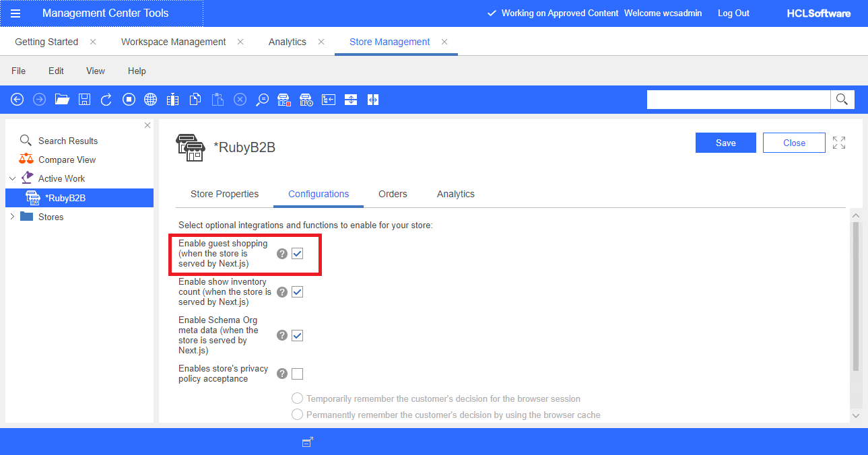Click the Close button

[x=795, y=143]
